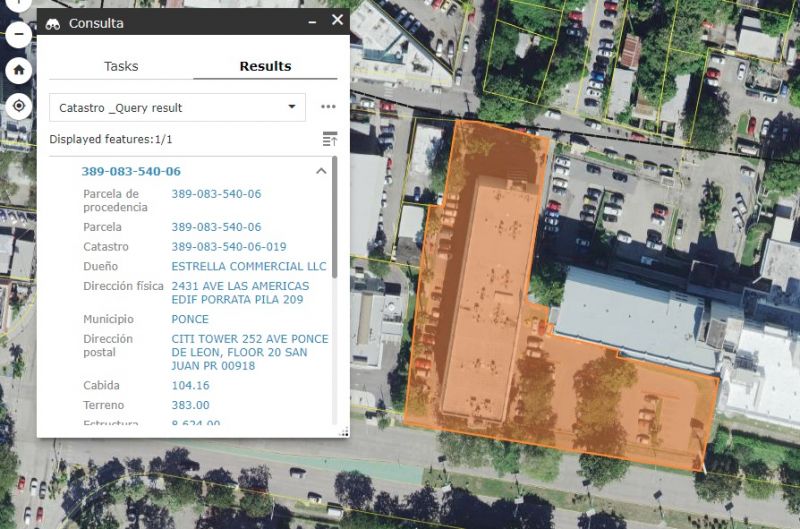Click the sort results icon
Viewport: 800px width, 529px height.
[x=330, y=139]
